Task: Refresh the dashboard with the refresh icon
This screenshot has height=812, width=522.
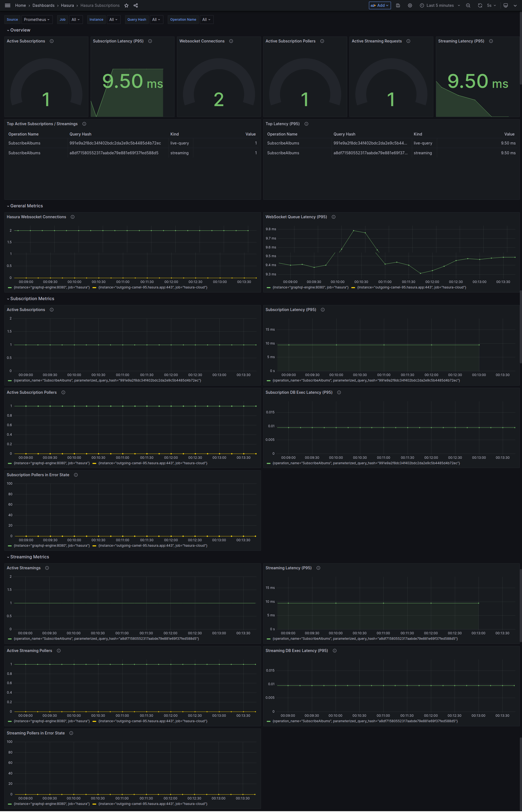Action: tap(480, 5)
